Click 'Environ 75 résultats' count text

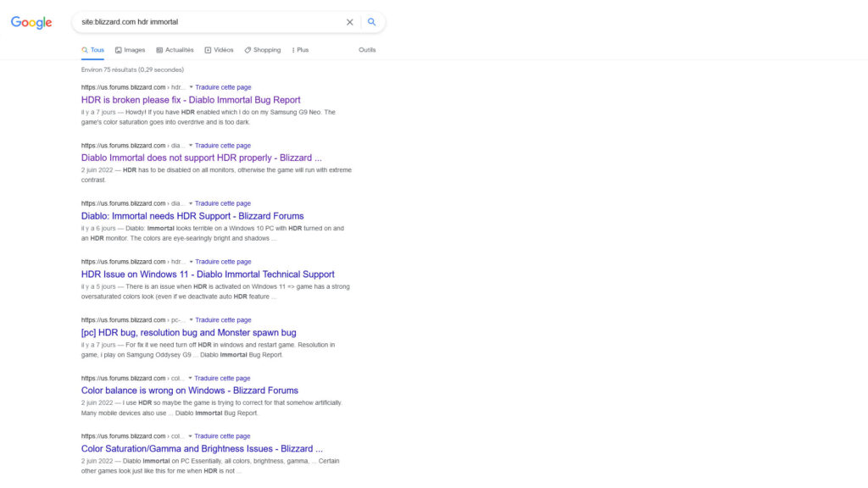132,69
